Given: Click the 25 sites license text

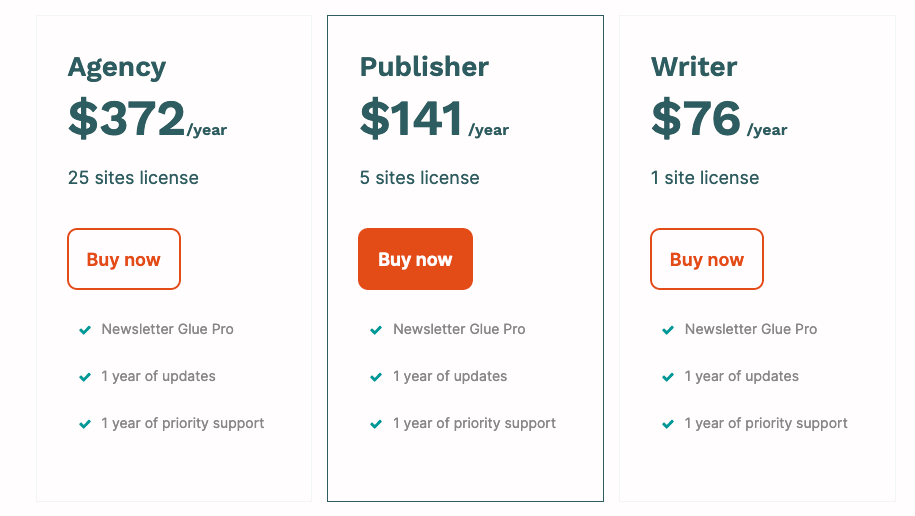Looking at the screenshot, I should coord(133,177).
